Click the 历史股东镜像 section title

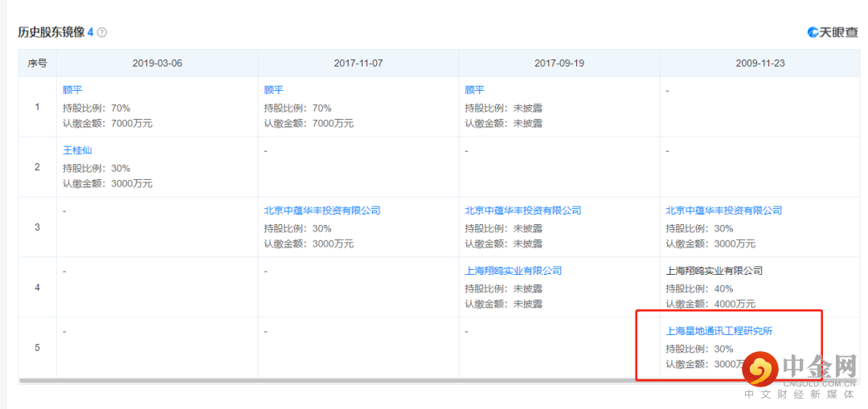[51, 33]
